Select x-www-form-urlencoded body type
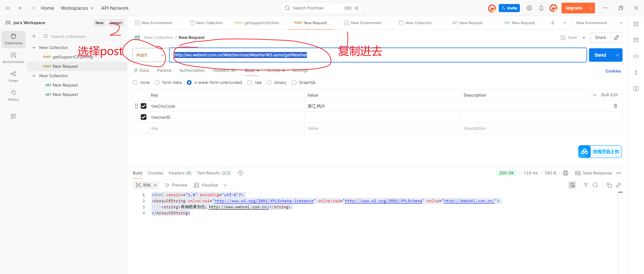 click(x=189, y=83)
